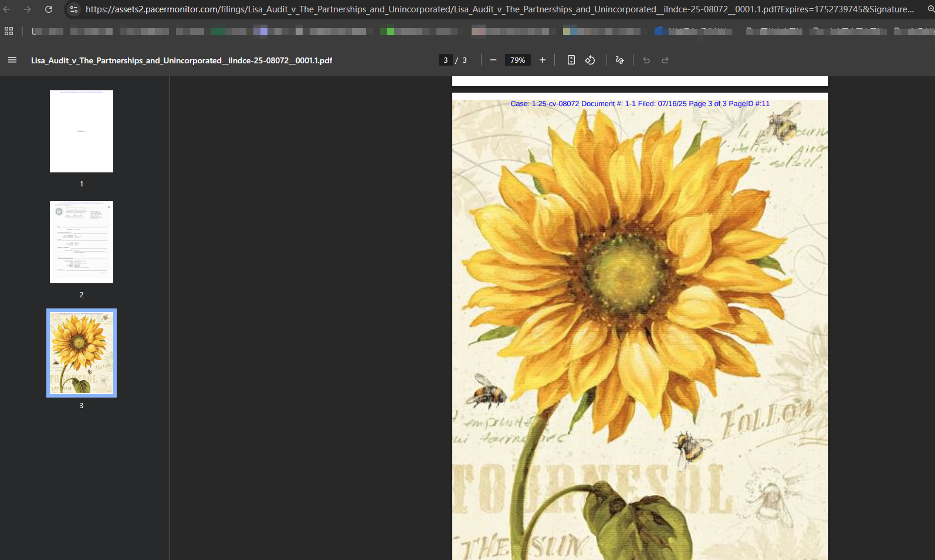Open the draw annotation tool
Viewport: 935px width, 560px height.
tap(619, 60)
